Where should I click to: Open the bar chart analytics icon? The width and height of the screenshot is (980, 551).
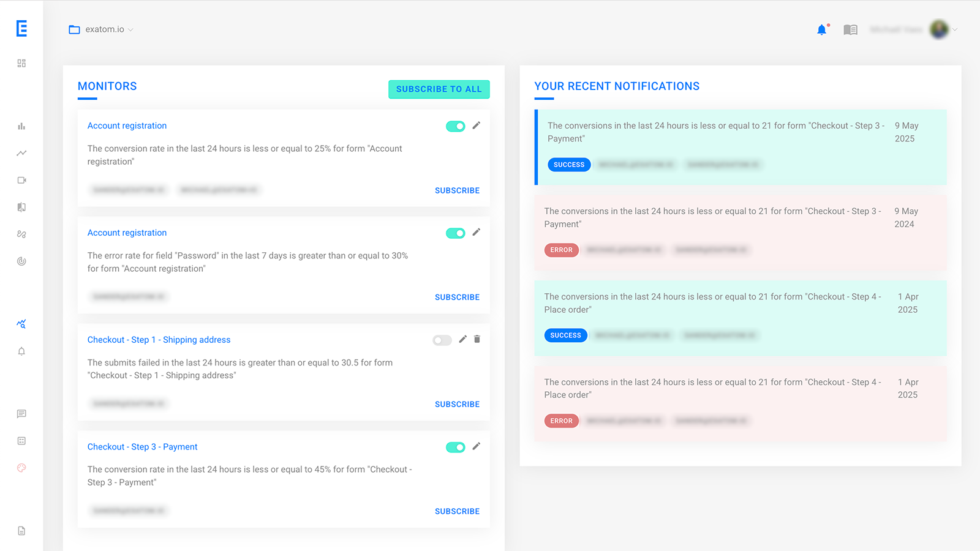click(21, 126)
